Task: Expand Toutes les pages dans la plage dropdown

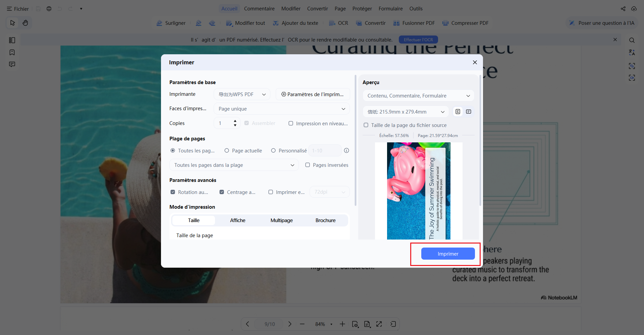Action: pos(234,165)
